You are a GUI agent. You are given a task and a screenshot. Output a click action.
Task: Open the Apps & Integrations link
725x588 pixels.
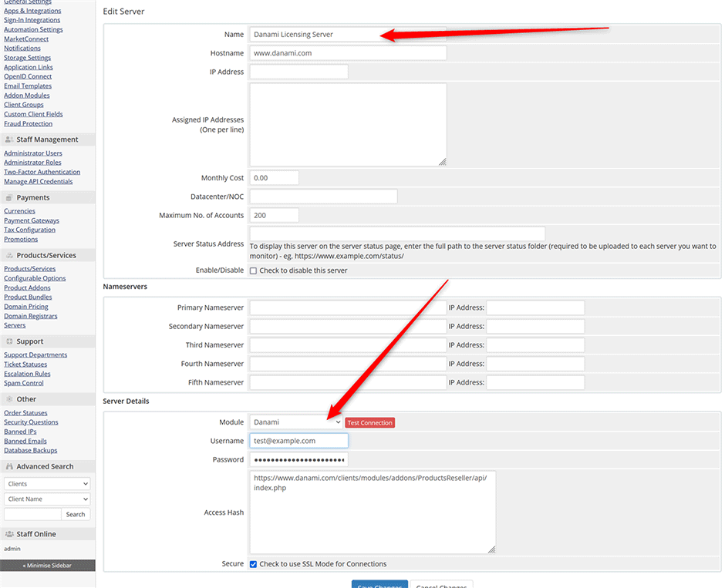[x=32, y=11]
